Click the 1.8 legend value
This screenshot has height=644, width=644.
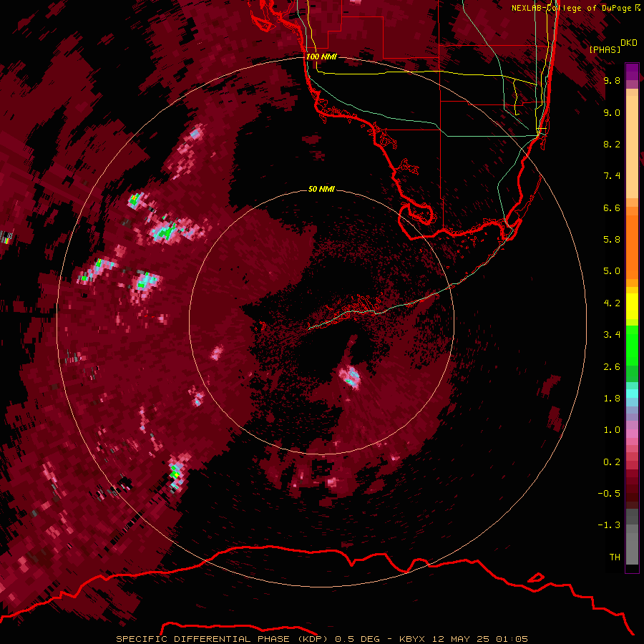point(612,399)
